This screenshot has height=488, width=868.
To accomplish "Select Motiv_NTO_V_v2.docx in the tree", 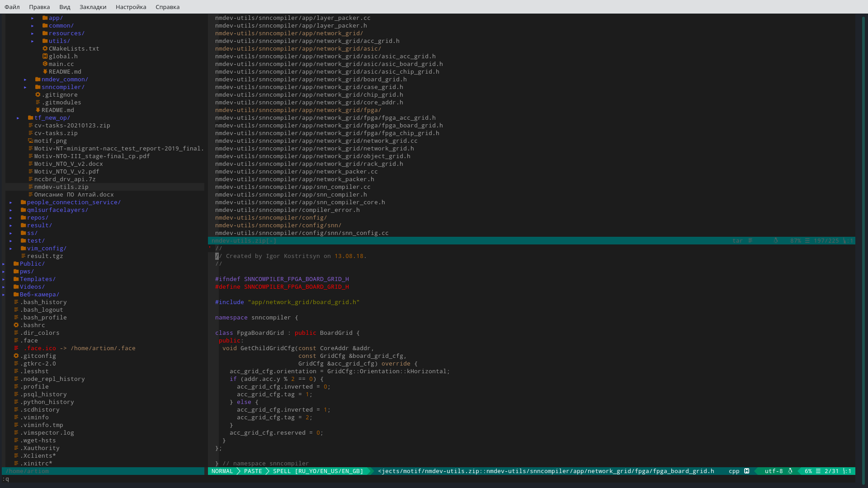I will coord(69,164).
